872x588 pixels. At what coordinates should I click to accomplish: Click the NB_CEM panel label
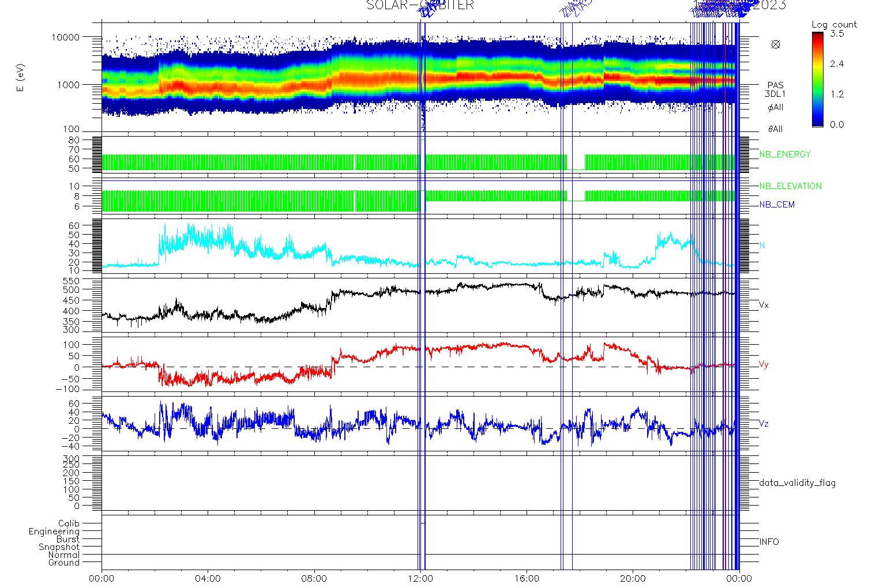777,205
